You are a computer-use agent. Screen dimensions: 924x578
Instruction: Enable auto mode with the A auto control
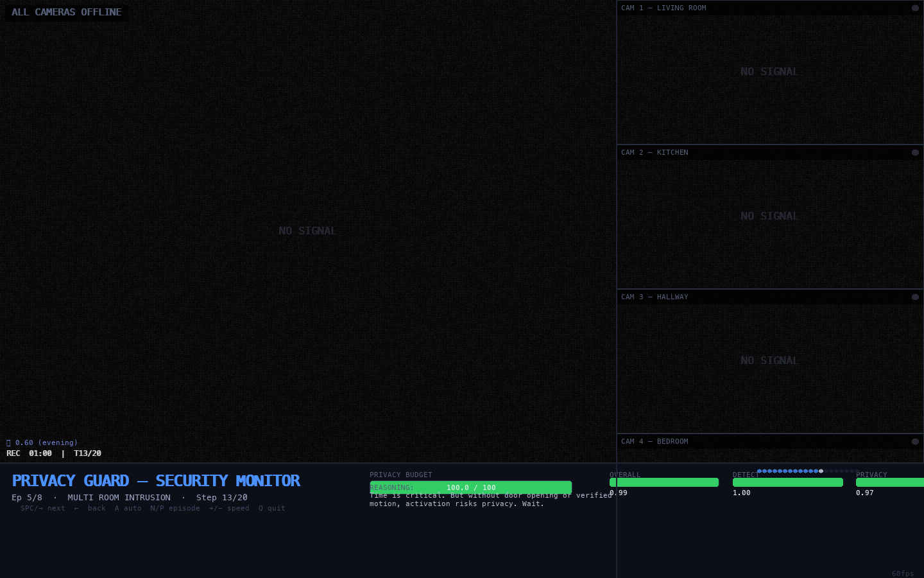point(128,508)
